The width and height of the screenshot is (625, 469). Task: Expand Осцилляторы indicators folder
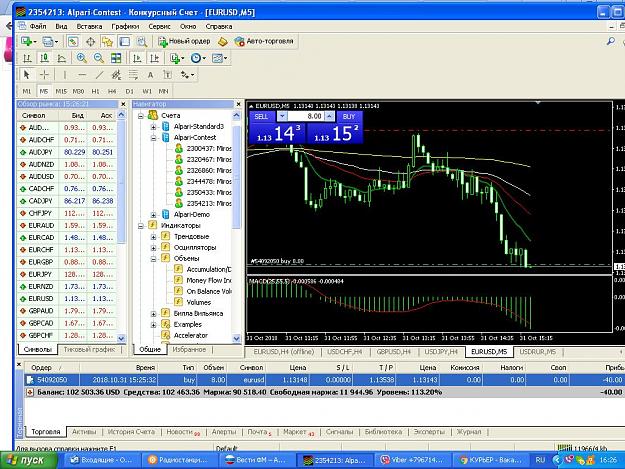[x=153, y=248]
